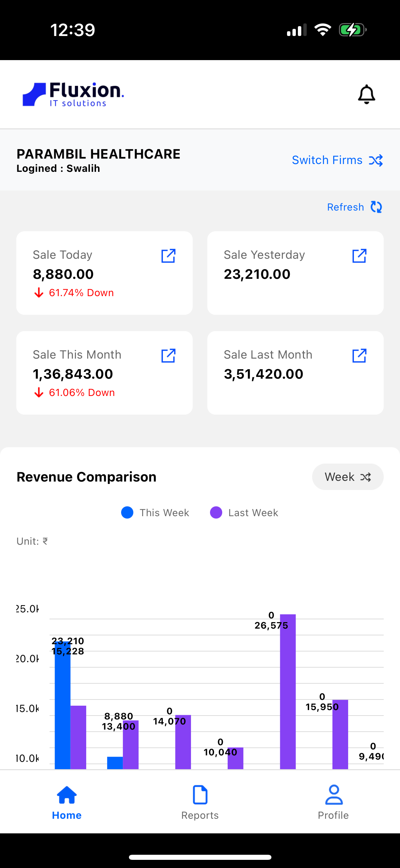Select the 23,210 this week bar
This screenshot has width=400, height=868.
click(62, 706)
